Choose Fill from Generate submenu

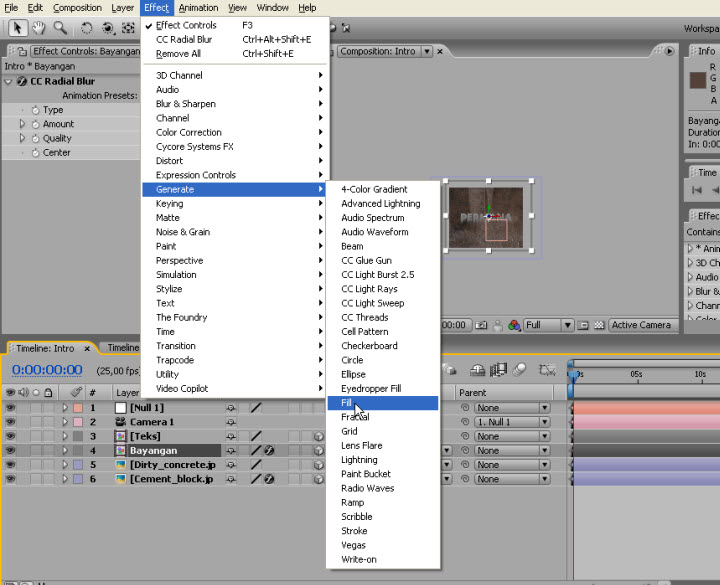(382, 403)
